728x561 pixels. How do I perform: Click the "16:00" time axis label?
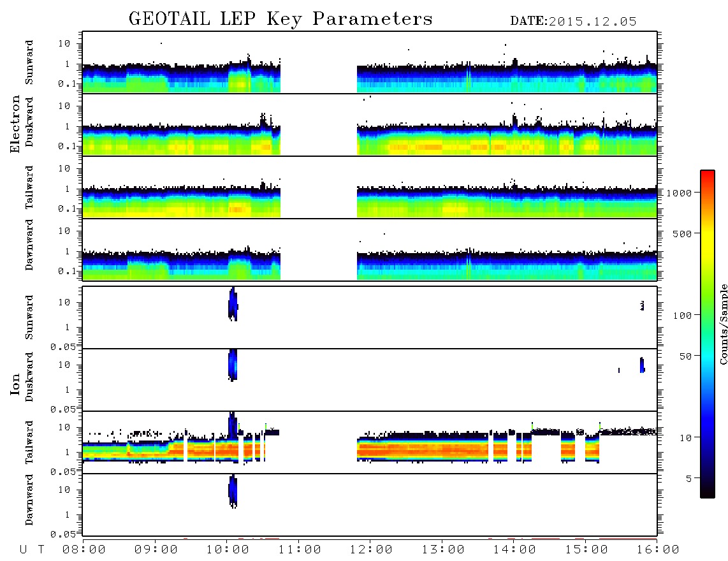click(x=658, y=550)
